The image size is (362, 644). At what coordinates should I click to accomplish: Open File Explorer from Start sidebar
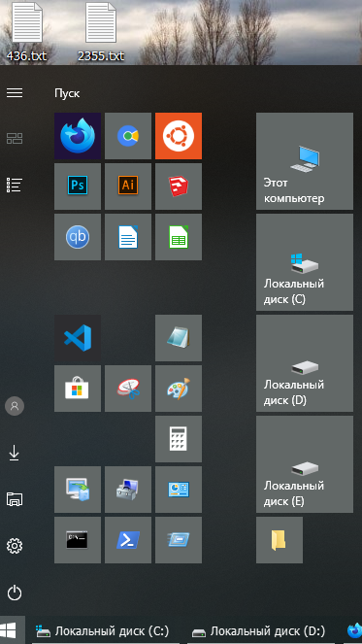15,499
